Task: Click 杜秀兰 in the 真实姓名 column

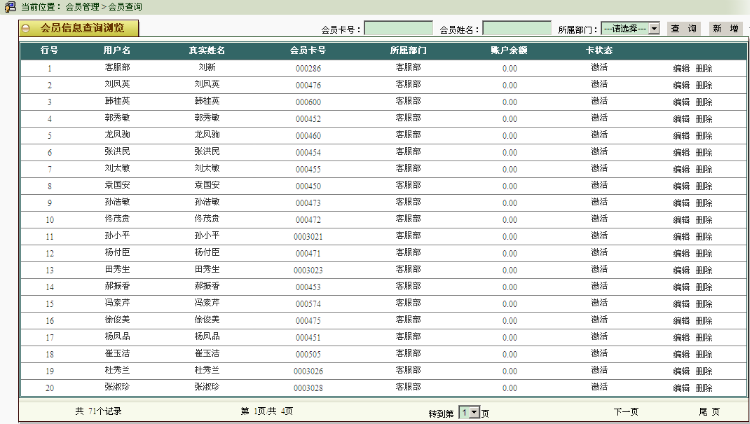Action: tap(207, 370)
